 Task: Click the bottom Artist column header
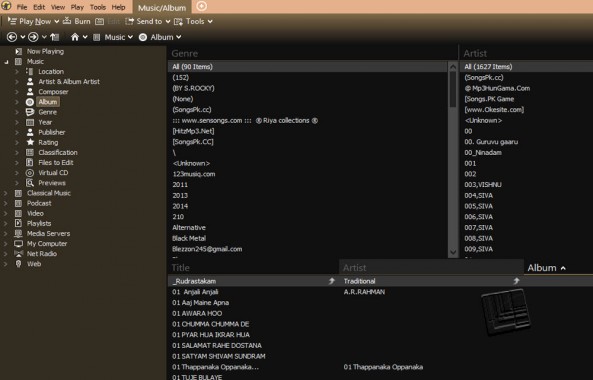pos(432,268)
